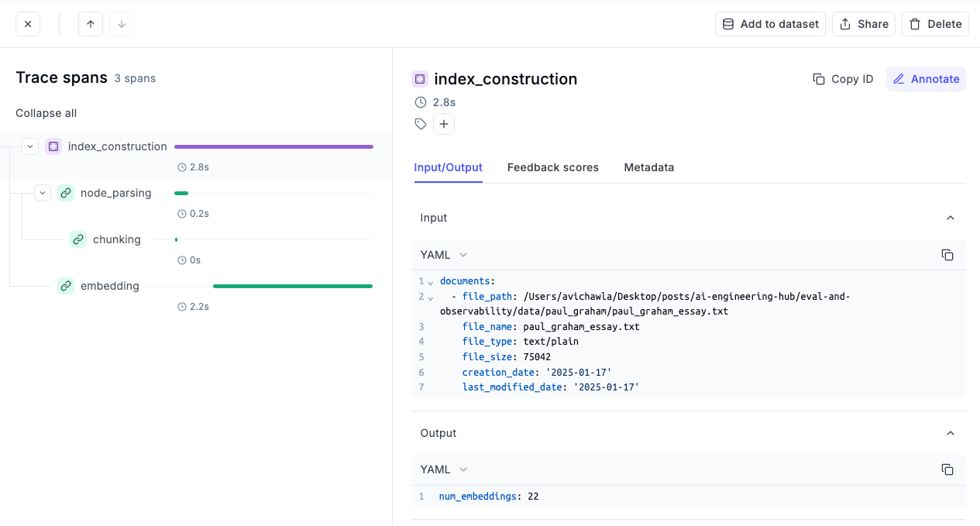
Task: Share this trace
Action: point(864,24)
